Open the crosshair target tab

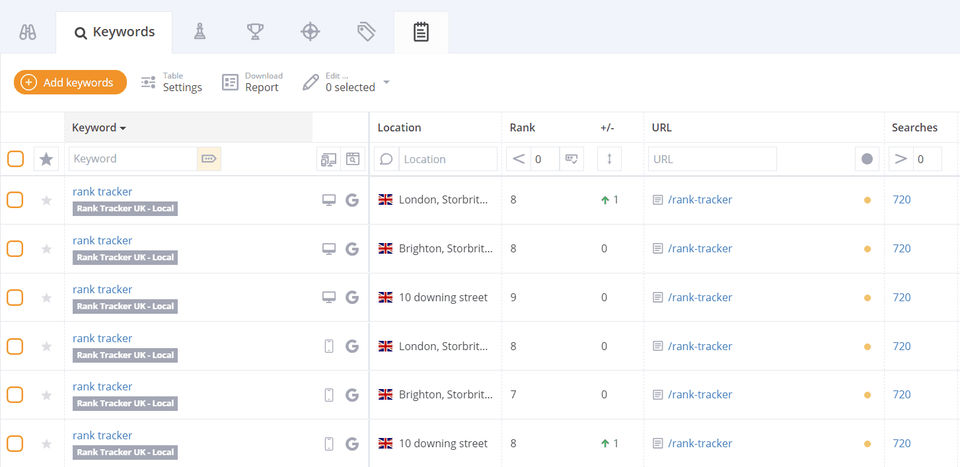(311, 32)
